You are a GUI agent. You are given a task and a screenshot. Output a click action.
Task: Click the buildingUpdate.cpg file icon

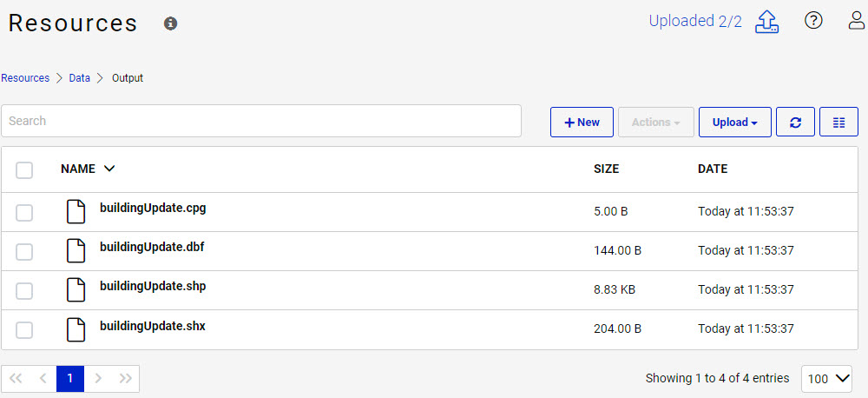click(77, 212)
